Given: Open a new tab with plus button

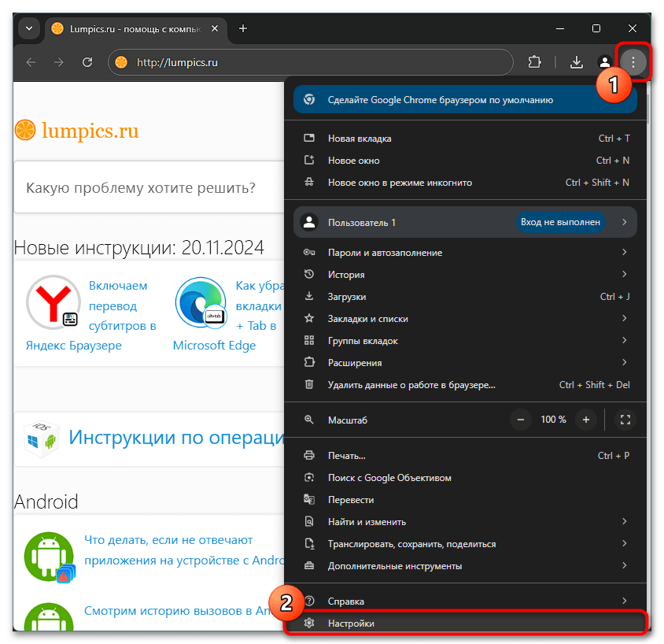Looking at the screenshot, I should pos(243,28).
